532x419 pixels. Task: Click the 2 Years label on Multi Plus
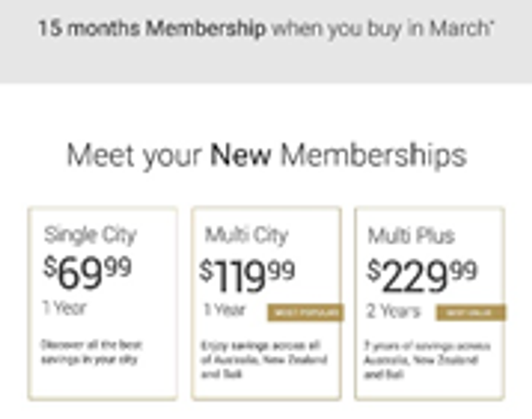pyautogui.click(x=393, y=311)
